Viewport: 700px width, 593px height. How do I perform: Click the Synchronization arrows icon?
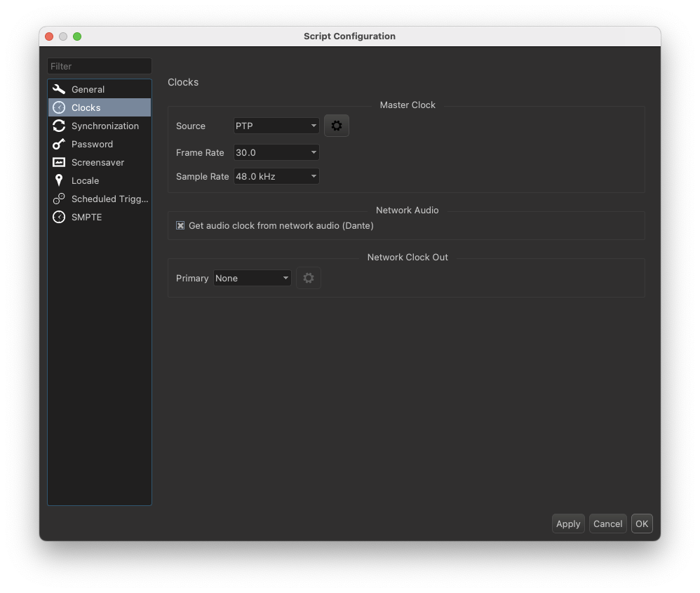59,126
